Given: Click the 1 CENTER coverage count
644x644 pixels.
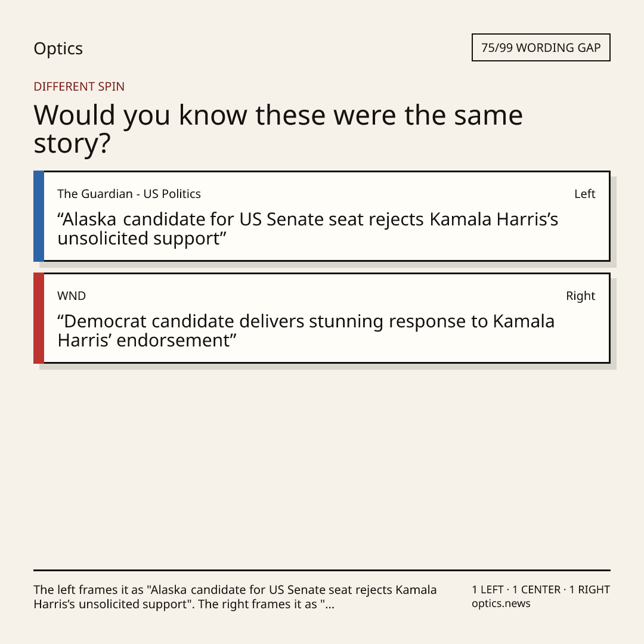Looking at the screenshot, I should pos(536,590).
